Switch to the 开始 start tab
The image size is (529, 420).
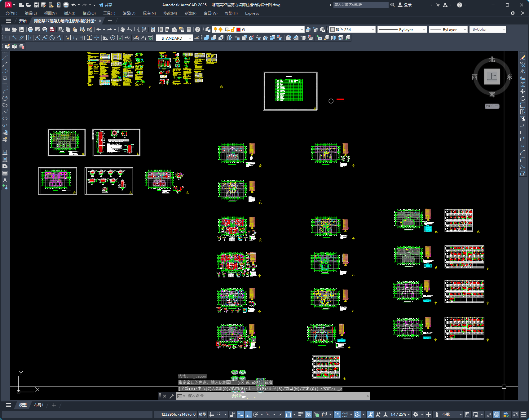[x=23, y=21]
